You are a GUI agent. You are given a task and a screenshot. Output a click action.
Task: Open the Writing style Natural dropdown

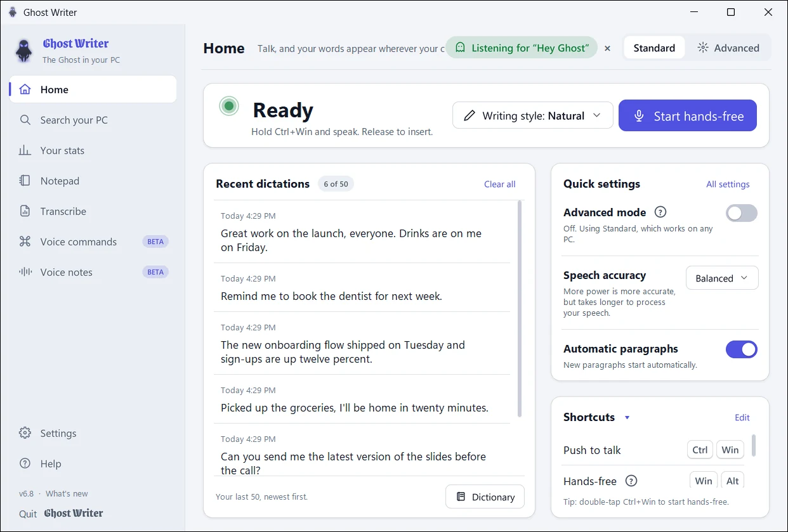tap(533, 115)
